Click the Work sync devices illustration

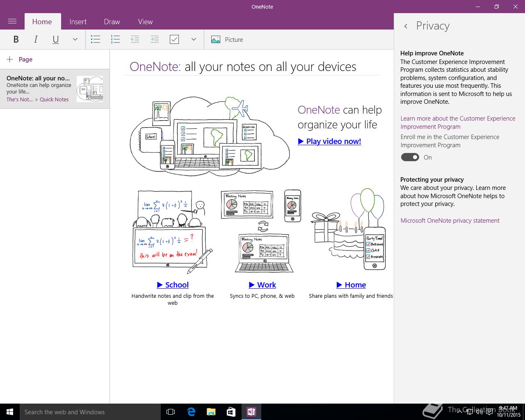pos(261,231)
